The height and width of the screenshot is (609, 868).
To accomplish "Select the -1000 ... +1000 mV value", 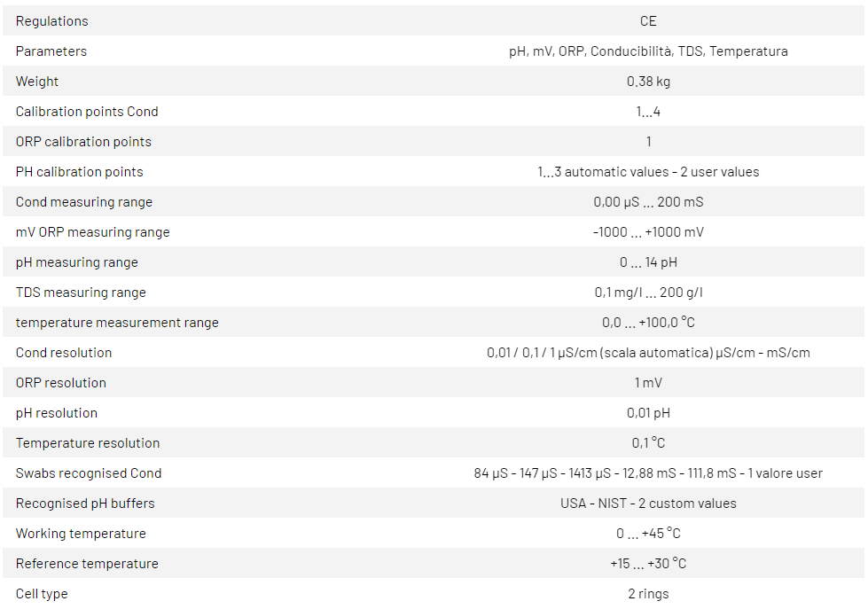I will pos(648,232).
